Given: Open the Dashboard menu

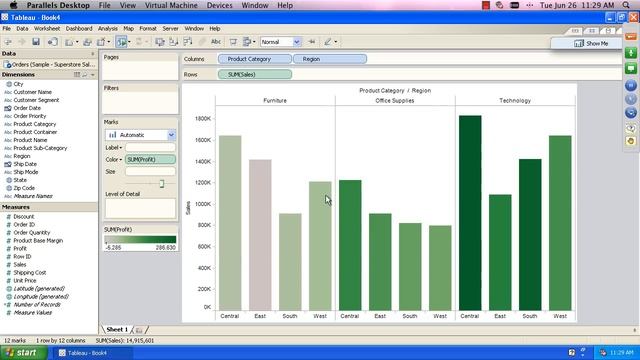Looking at the screenshot, I should click(79, 29).
